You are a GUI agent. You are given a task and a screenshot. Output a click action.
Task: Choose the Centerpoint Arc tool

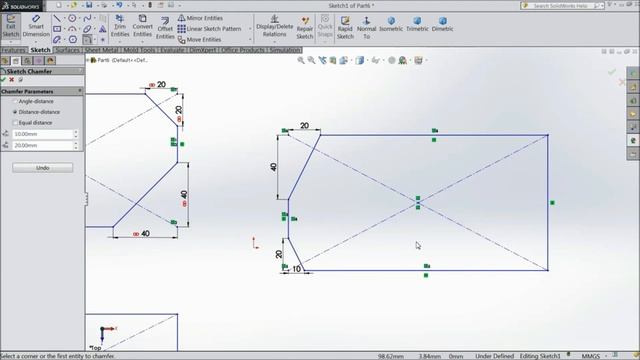(x=72, y=29)
